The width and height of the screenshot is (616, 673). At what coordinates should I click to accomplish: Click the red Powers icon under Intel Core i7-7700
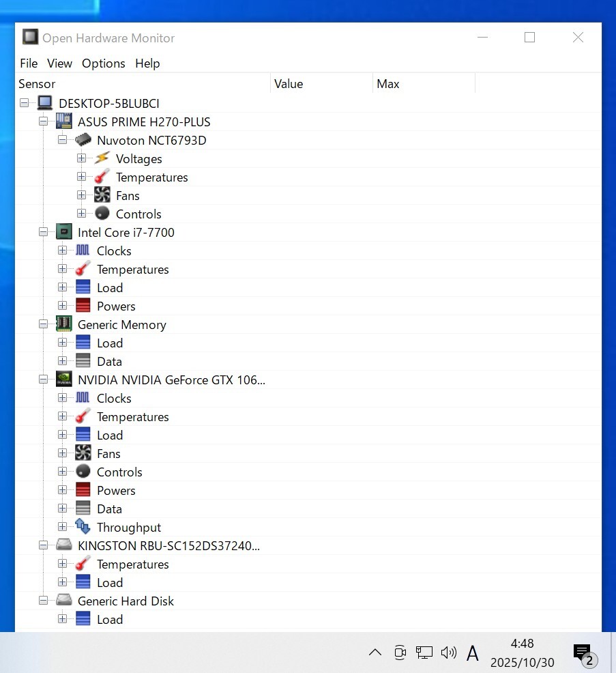coord(83,306)
